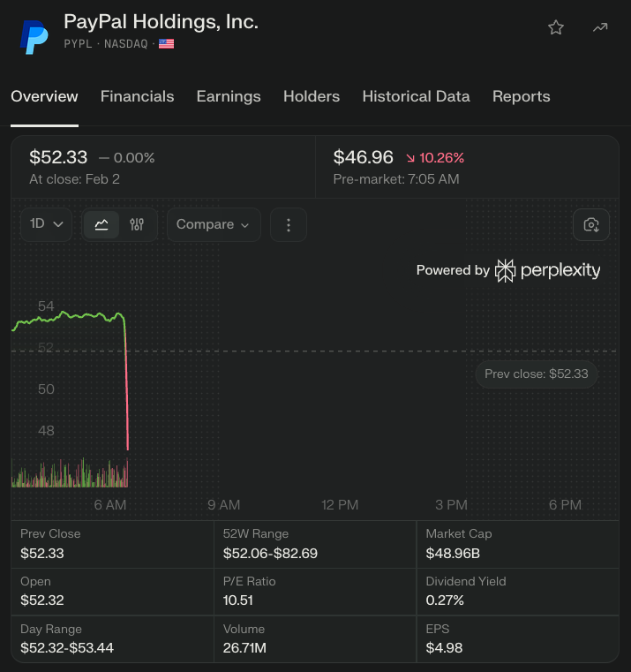The height and width of the screenshot is (672, 631).
Task: Capture chart screenshot with camera icon
Action: pyautogui.click(x=591, y=225)
